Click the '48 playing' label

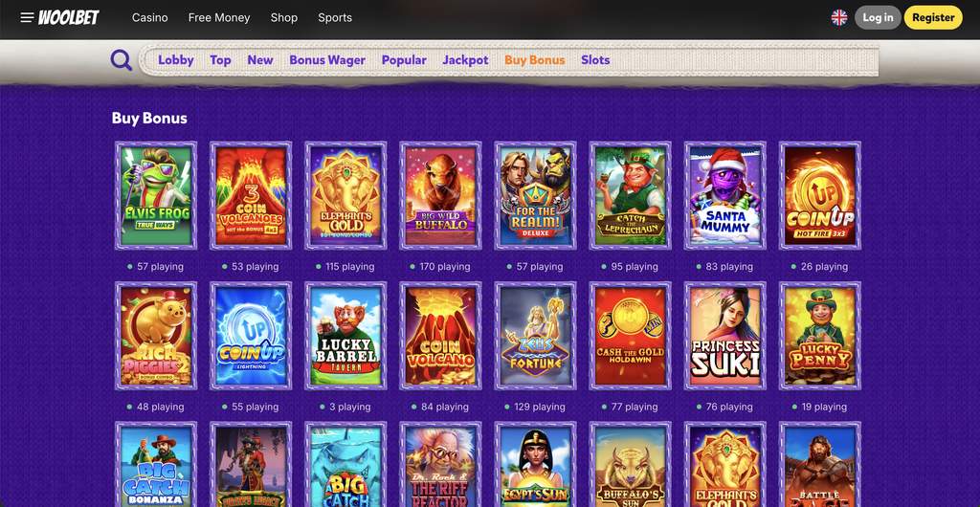160,408
